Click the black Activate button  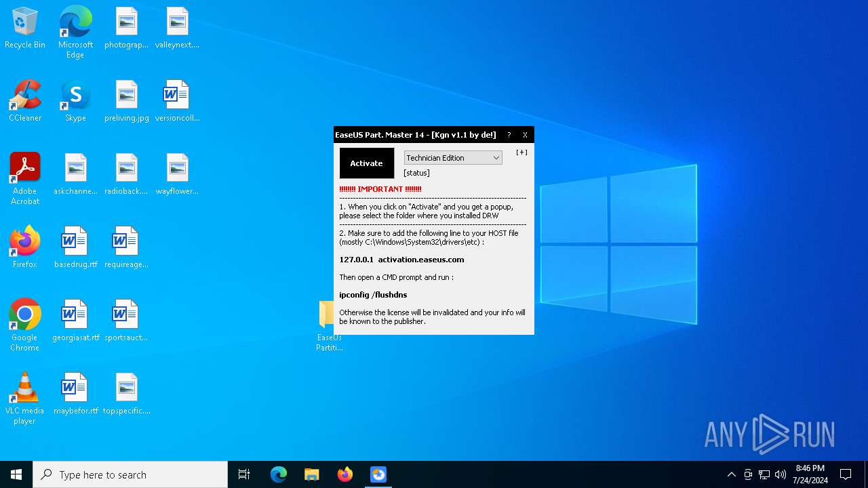pos(366,163)
